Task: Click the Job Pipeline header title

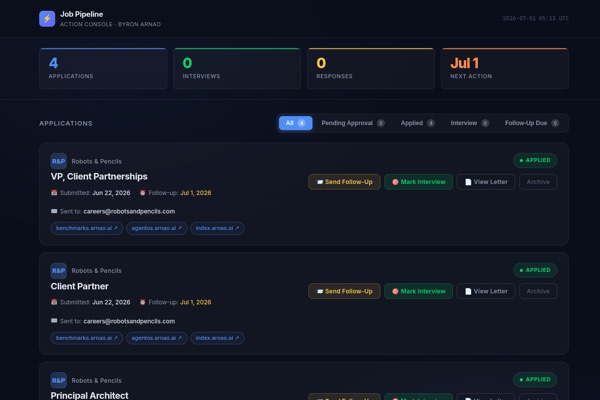Action: (82, 14)
